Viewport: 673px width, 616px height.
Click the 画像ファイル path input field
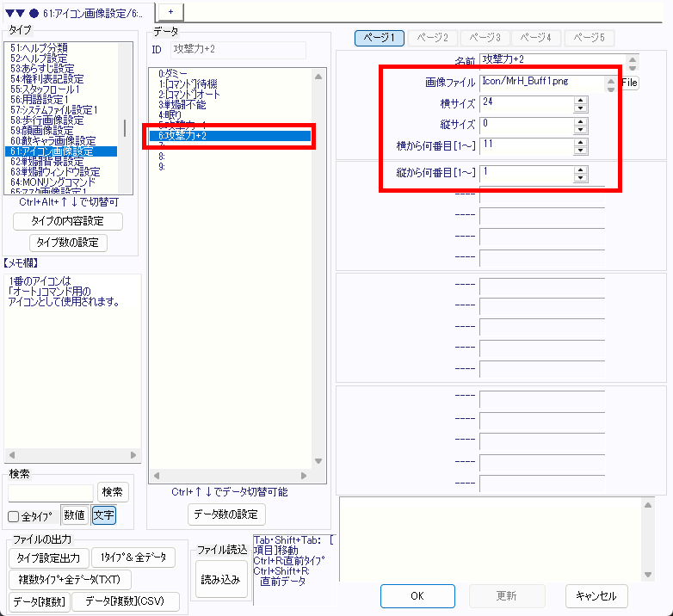(527, 83)
